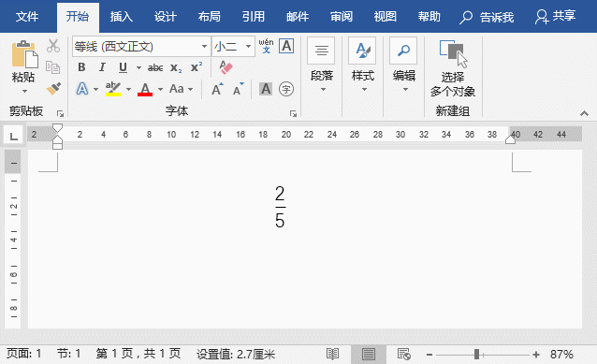Click 页面: 1 in status bar
The image size is (597, 364).
coord(23,354)
